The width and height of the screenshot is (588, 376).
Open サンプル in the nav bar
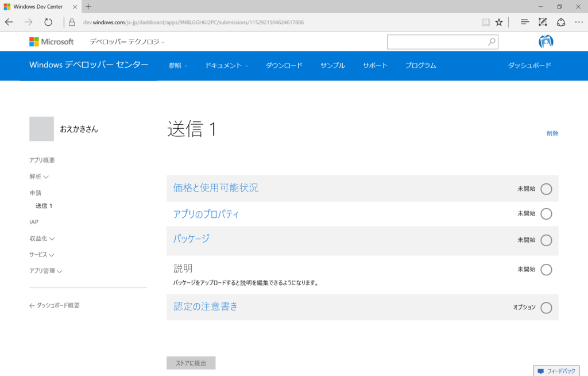point(332,66)
